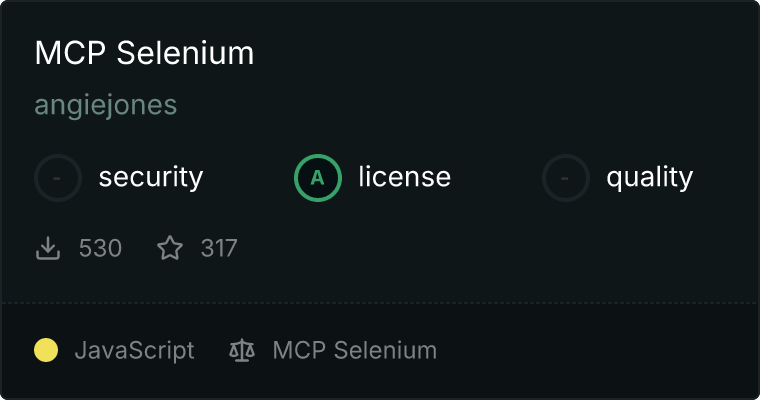Click the empty footer area right of license text
Image resolution: width=760 pixels, height=400 pixels.
click(x=600, y=351)
